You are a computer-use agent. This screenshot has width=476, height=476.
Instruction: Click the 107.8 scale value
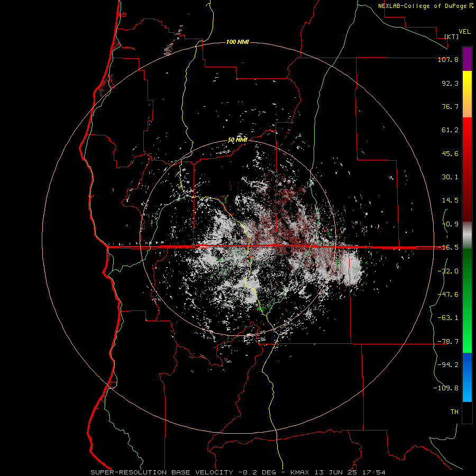(448, 59)
